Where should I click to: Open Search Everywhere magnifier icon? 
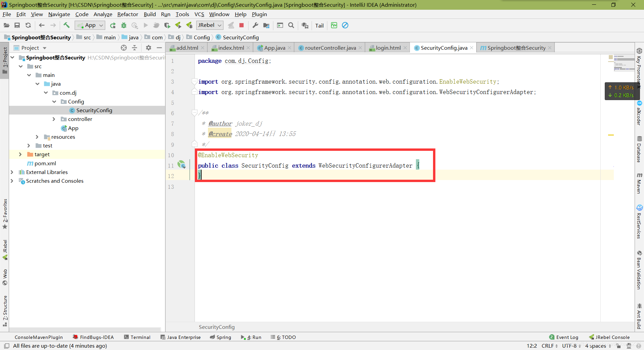291,25
